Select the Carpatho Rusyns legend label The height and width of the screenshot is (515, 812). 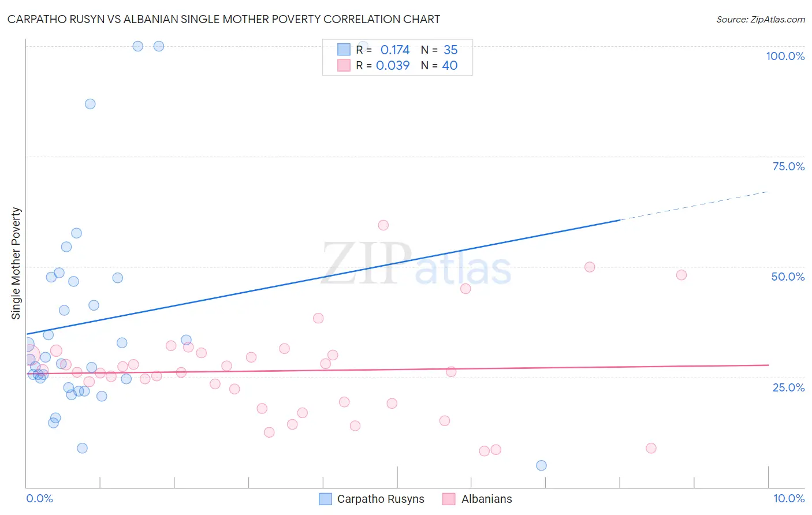click(x=381, y=499)
